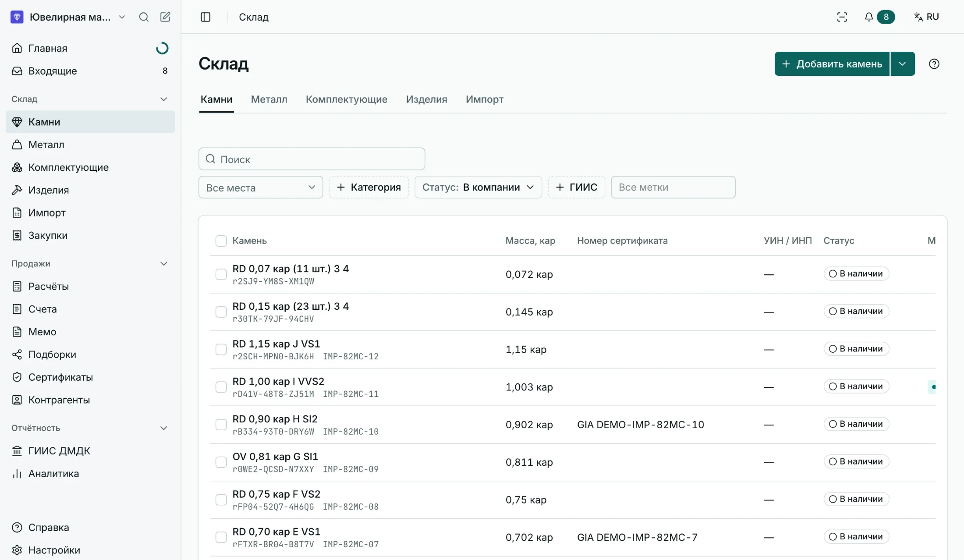The height and width of the screenshot is (560, 964).
Task: Click the search magnifier icon in sidebar header
Action: click(144, 17)
